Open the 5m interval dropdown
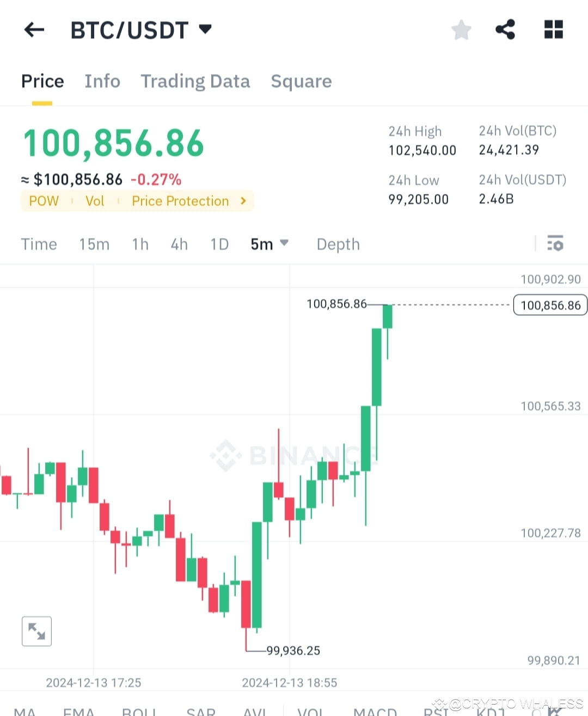The image size is (588, 716). pyautogui.click(x=269, y=244)
